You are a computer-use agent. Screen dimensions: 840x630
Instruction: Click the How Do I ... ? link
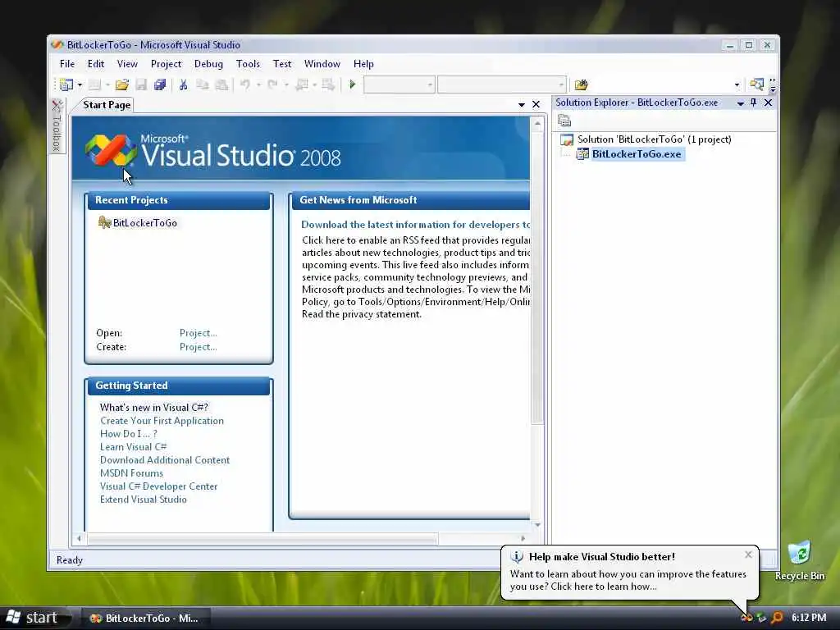click(x=129, y=433)
